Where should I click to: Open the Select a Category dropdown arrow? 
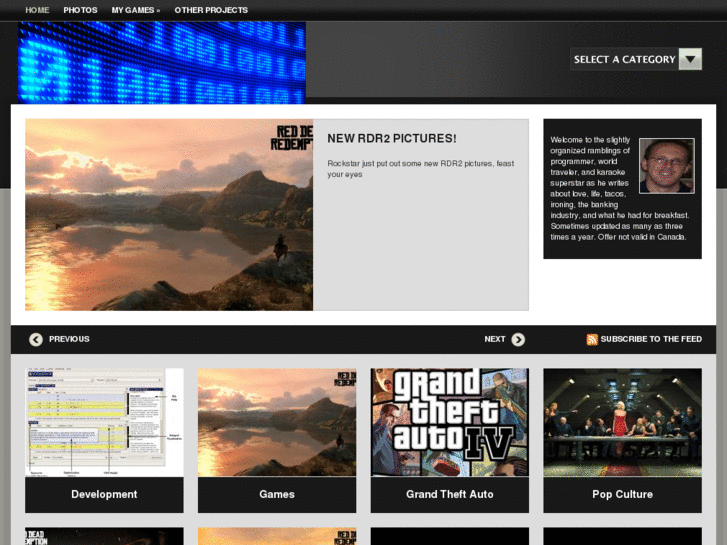(690, 59)
